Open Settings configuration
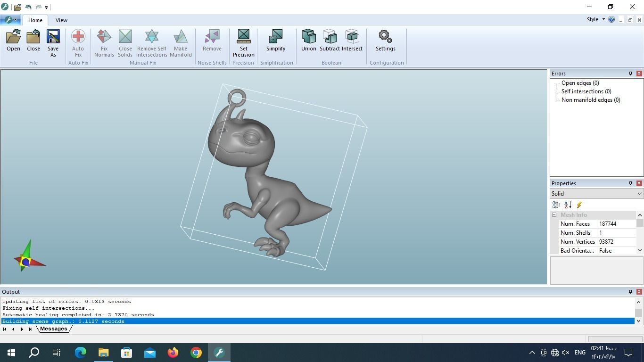The image size is (644, 362). [x=386, y=41]
